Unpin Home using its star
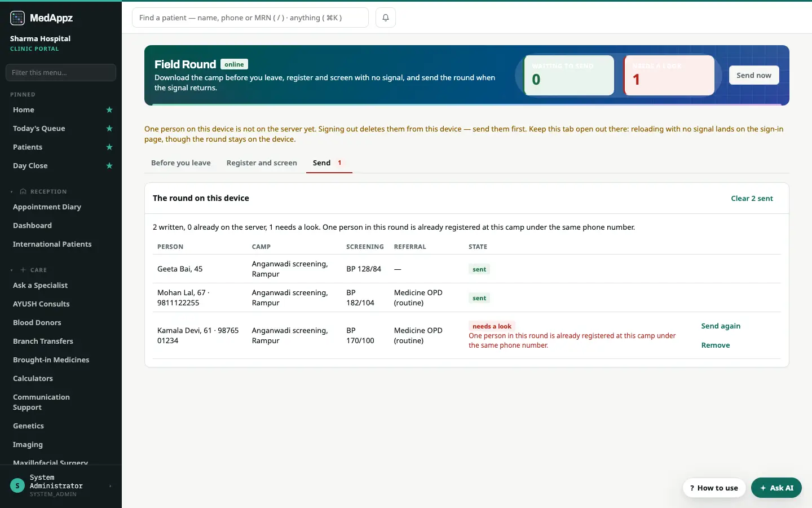Viewport: 812px width, 508px height. pyautogui.click(x=109, y=110)
